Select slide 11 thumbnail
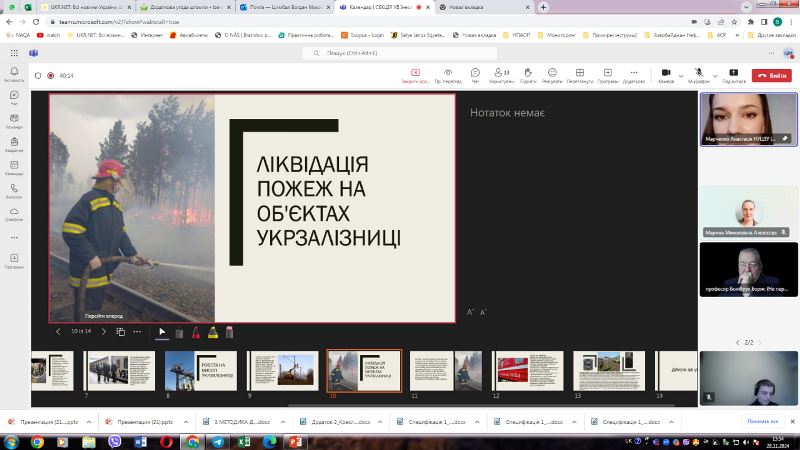 tap(445, 371)
